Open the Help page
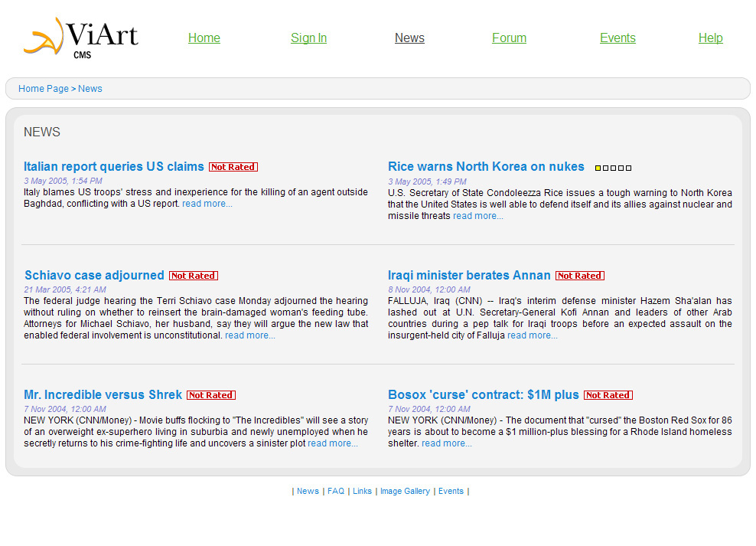Viewport: 756px width, 546px height. 710,38
